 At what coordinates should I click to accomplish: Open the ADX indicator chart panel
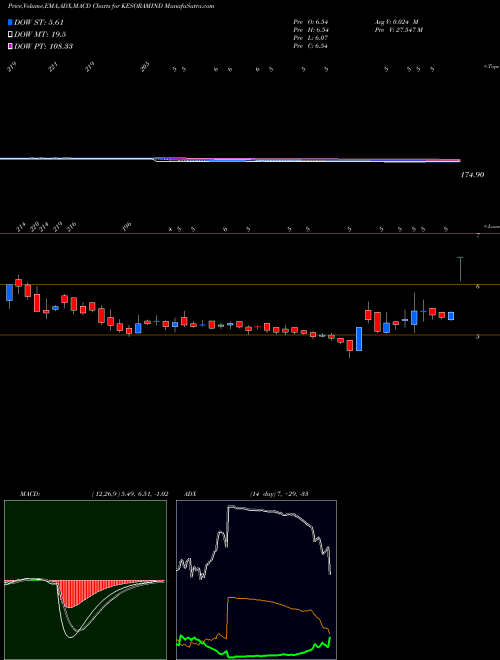[x=256, y=580]
